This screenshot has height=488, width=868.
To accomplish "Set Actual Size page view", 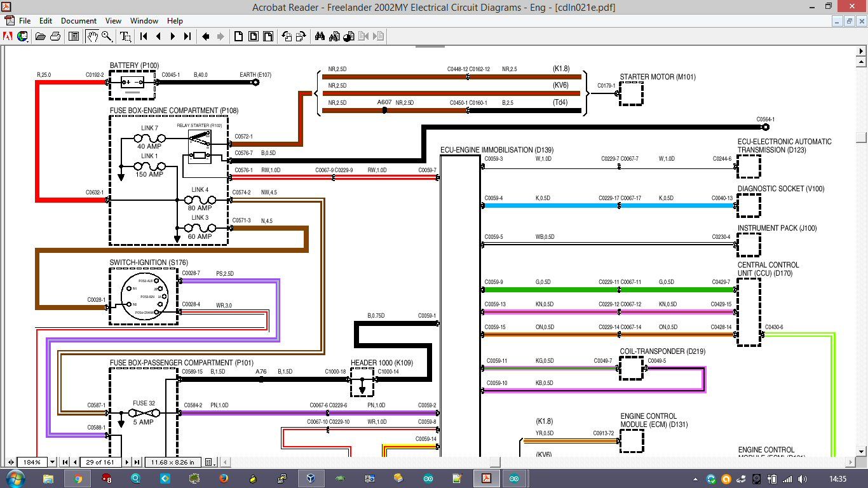I will (239, 36).
